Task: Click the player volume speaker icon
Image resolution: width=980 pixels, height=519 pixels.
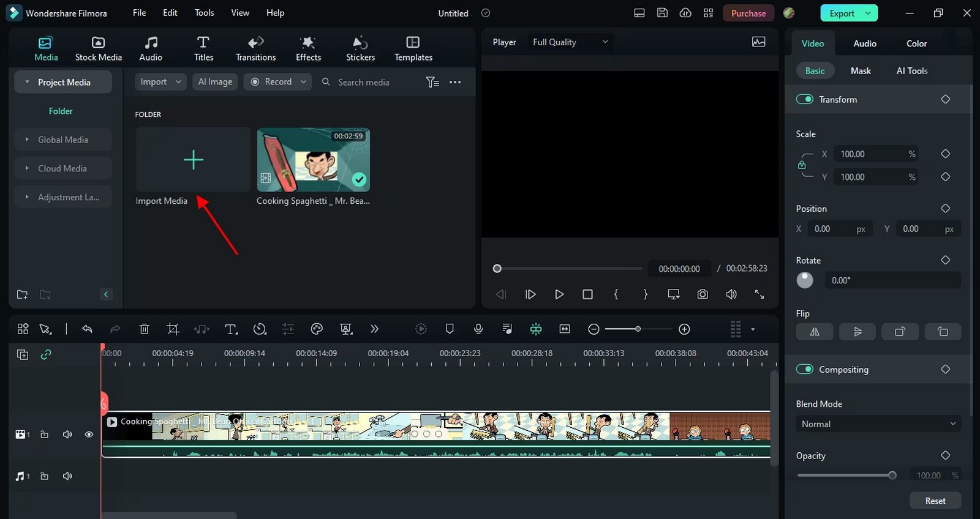Action: click(x=731, y=294)
